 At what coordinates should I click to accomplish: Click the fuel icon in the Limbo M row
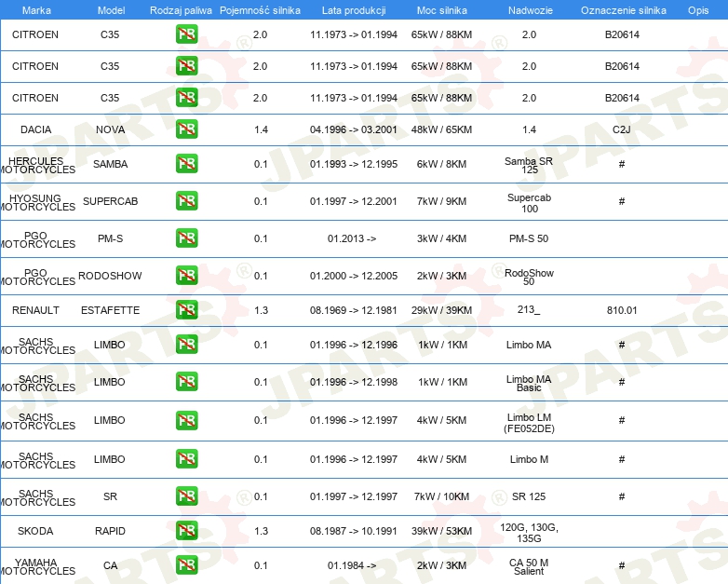click(186, 458)
